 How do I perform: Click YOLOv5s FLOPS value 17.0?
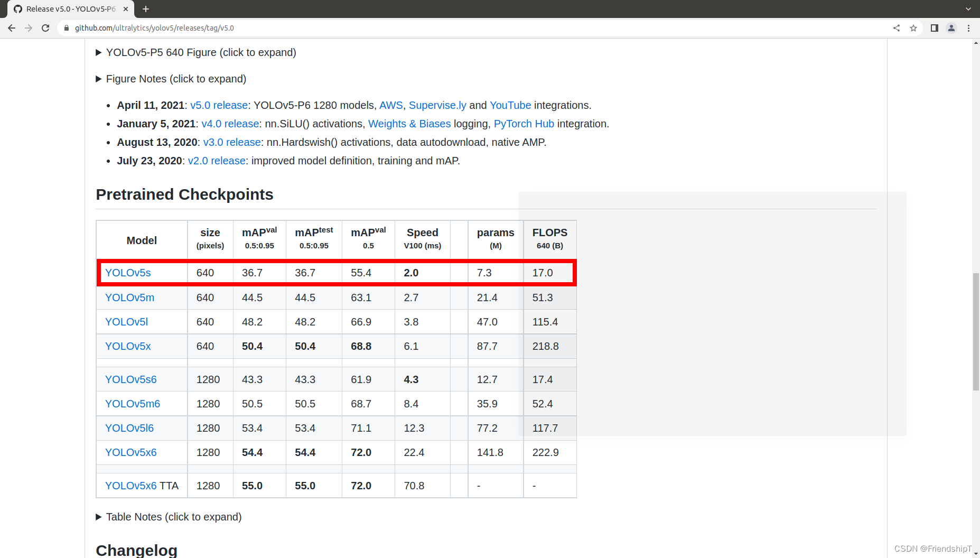tap(543, 273)
